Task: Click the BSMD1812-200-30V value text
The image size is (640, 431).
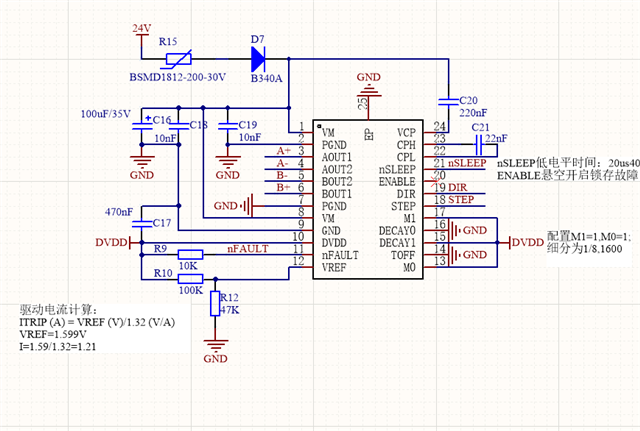Action: [178, 77]
